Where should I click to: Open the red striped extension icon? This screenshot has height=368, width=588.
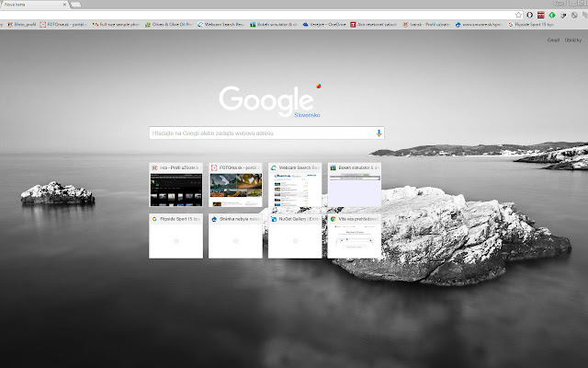click(541, 15)
